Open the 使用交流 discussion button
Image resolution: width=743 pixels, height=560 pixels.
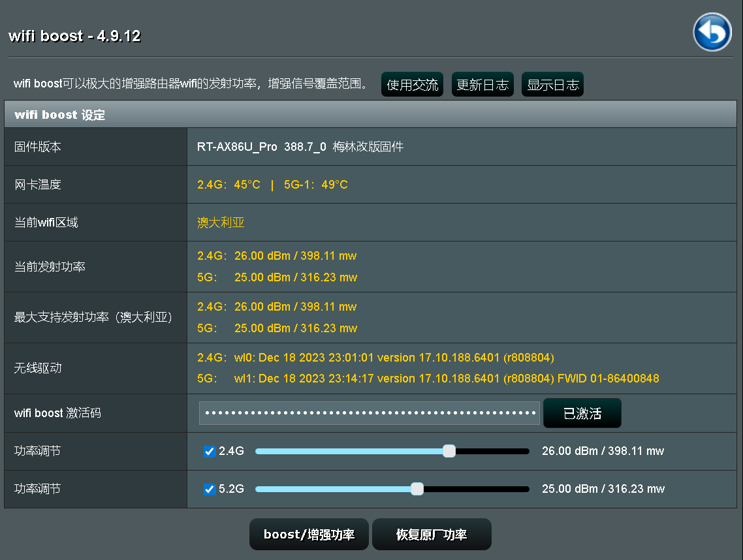click(412, 85)
